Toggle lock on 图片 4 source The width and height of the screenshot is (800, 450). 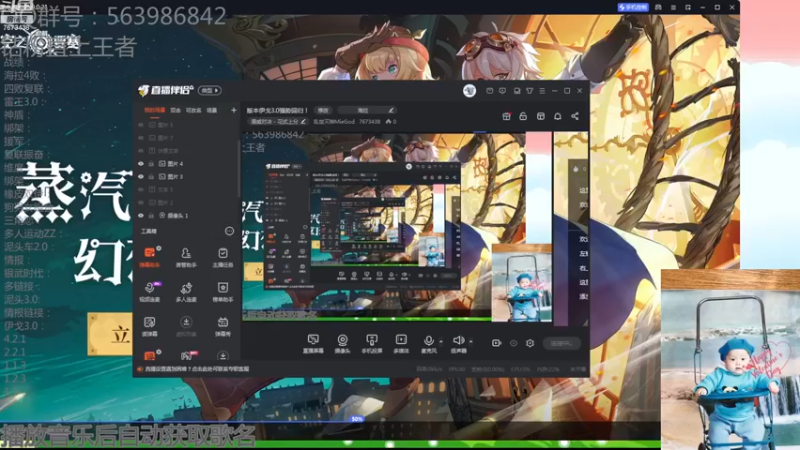pyautogui.click(x=151, y=164)
